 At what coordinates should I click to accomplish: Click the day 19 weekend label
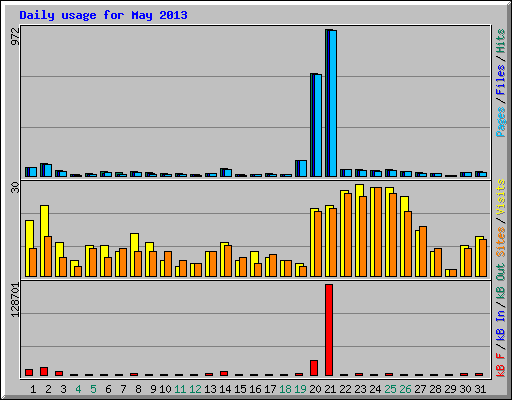(x=300, y=389)
